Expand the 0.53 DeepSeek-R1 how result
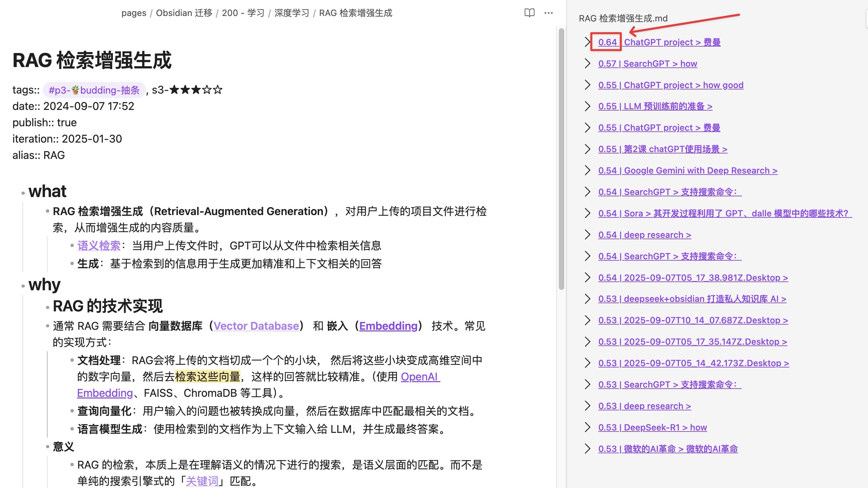This screenshot has height=488, width=868. 587,427
